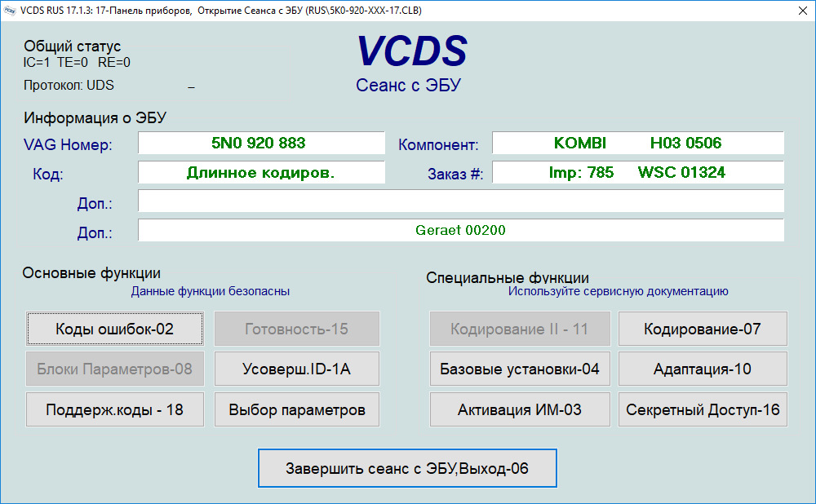
Task: Open Секретный Доступ-16 security access
Action: click(x=703, y=409)
